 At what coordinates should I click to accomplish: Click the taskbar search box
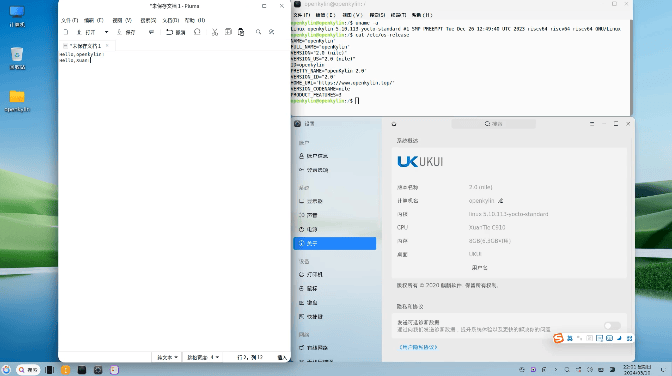(28, 370)
